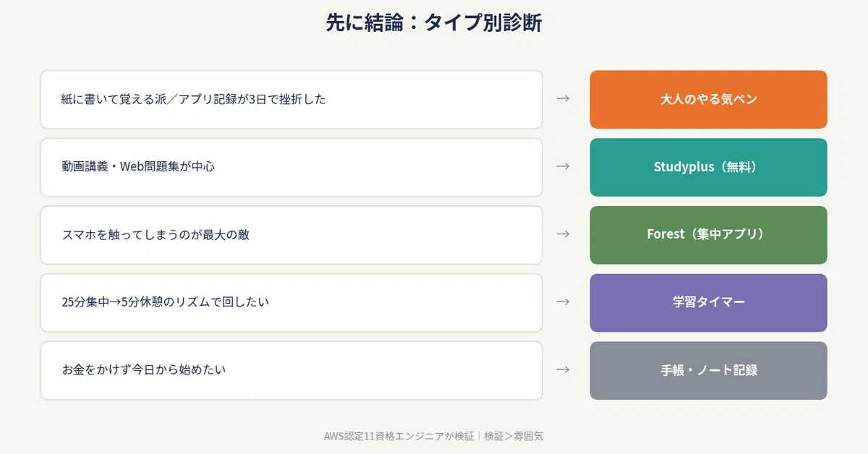Click the orange 大人のやる気ペン box
This screenshot has height=454, width=868.
(708, 99)
